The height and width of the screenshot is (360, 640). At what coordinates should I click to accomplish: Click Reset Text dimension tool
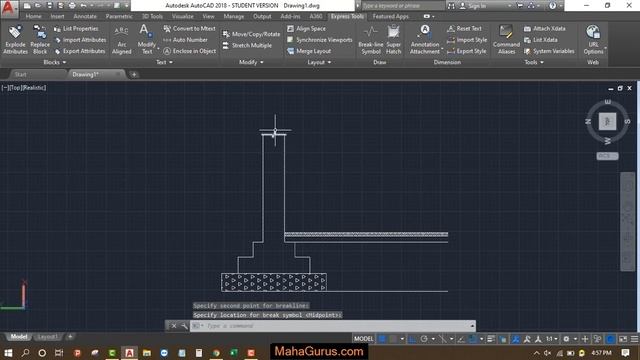pyautogui.click(x=464, y=29)
